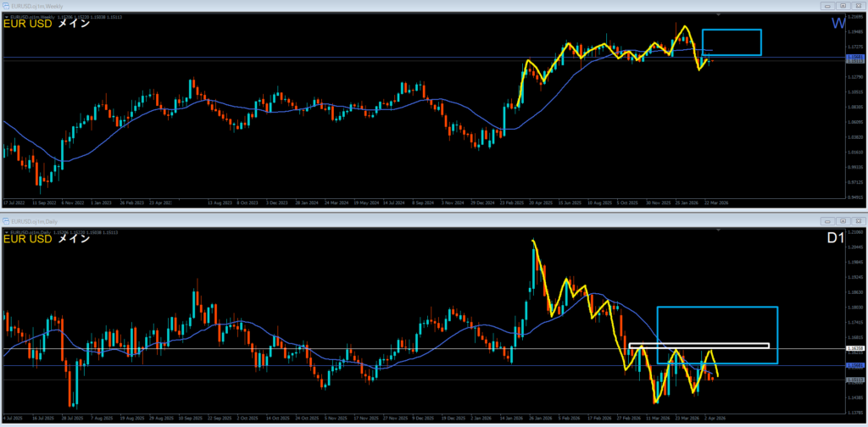The image size is (868, 427).
Task: Select the large blue rectangle on the daily chart
Action: pyautogui.click(x=717, y=308)
